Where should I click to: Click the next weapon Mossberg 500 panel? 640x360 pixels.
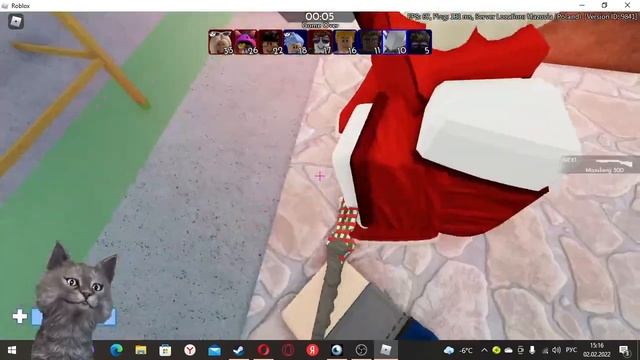pos(600,164)
